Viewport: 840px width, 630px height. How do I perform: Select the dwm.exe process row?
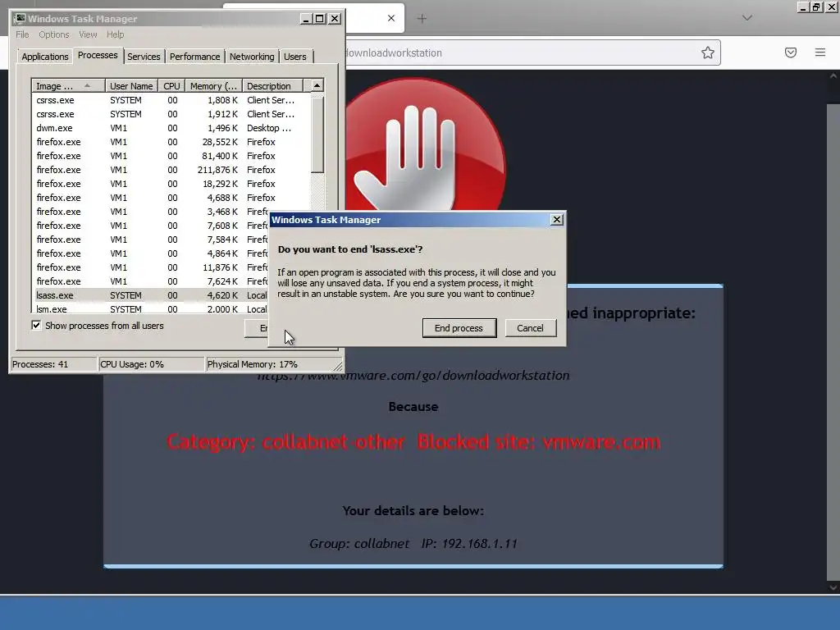[171, 128]
